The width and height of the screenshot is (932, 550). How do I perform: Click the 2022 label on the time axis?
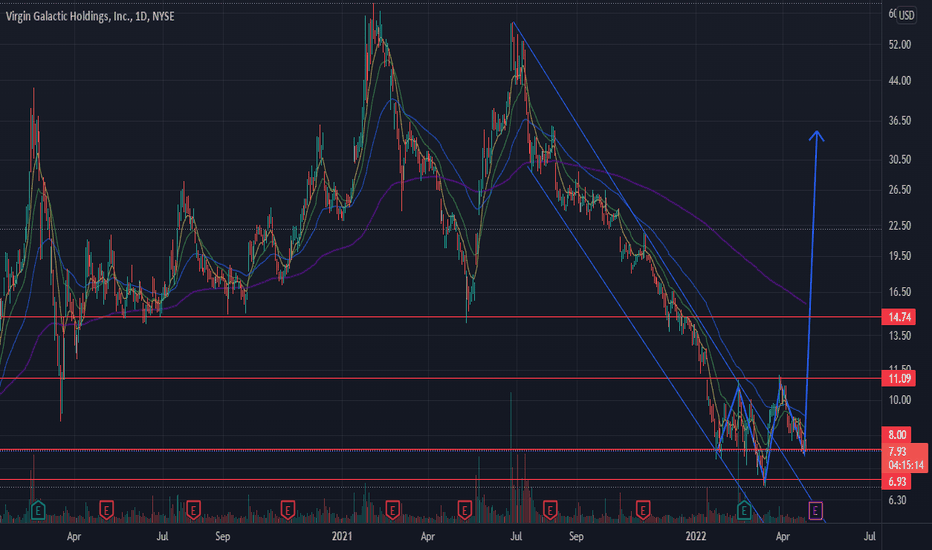coord(695,536)
